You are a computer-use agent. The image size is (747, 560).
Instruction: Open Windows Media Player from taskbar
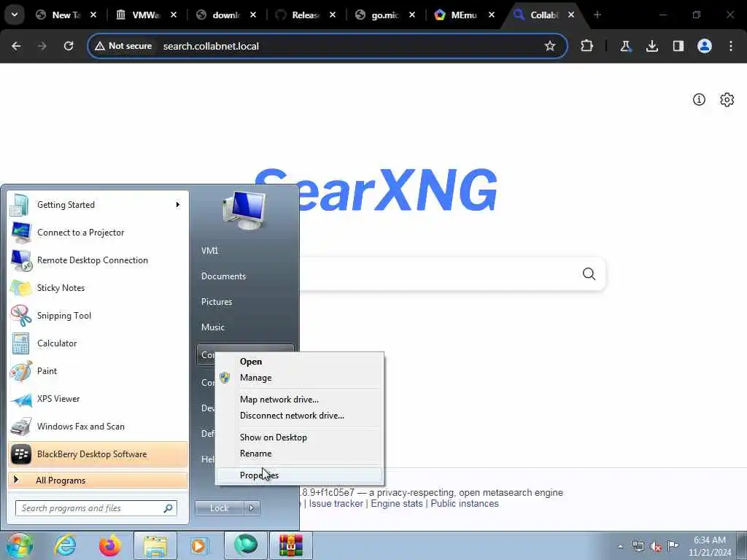[199, 545]
